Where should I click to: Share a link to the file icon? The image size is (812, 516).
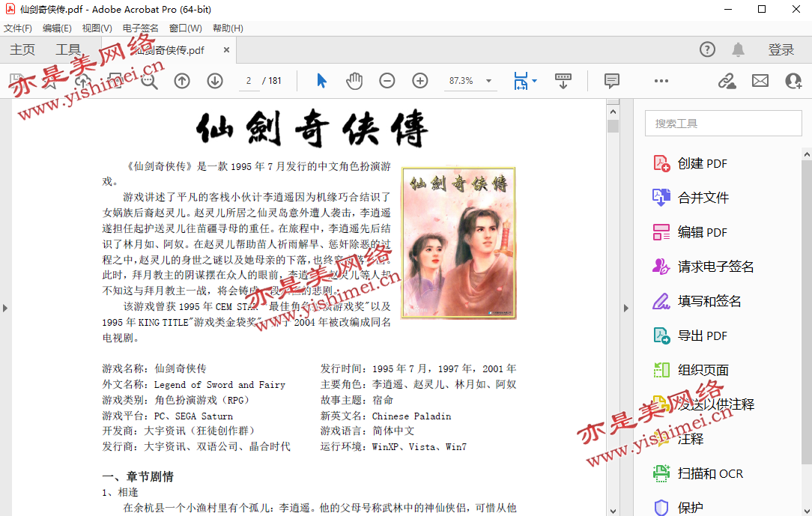pos(727,81)
